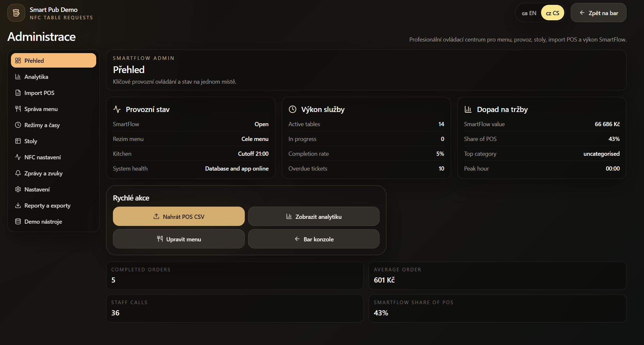Viewport: 644px width, 345px height.
Task: Open Nastavení section
Action: (53, 189)
